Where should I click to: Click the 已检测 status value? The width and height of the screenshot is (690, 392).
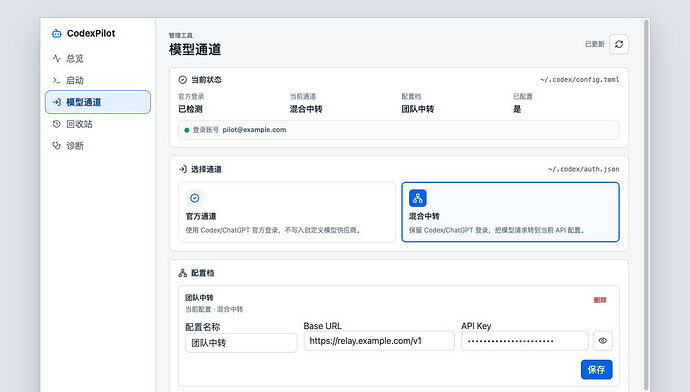tap(191, 109)
